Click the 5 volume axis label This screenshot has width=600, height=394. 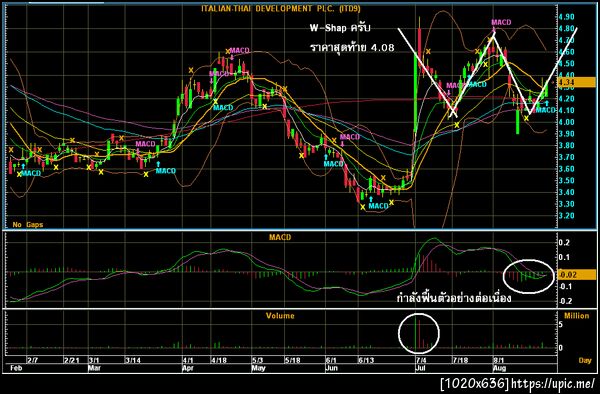click(561, 324)
